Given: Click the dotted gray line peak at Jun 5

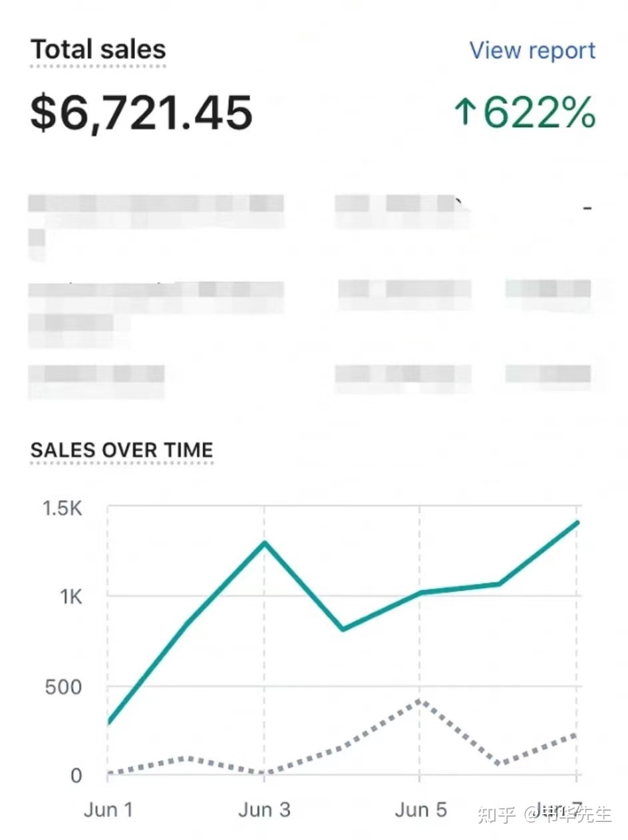Looking at the screenshot, I should pyautogui.click(x=419, y=700).
